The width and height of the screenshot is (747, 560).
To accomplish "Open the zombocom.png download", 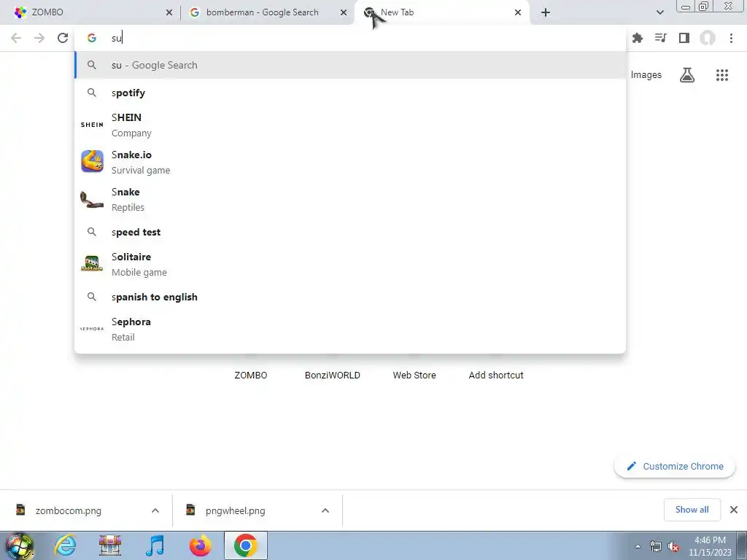I will [x=68, y=510].
